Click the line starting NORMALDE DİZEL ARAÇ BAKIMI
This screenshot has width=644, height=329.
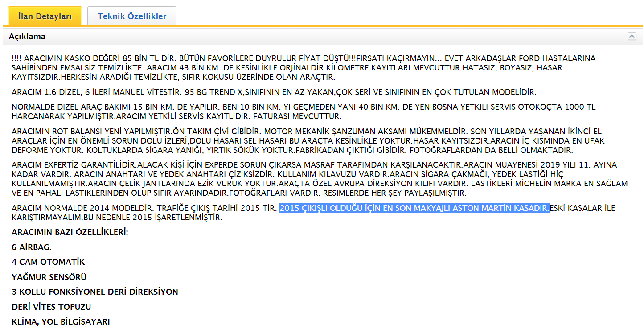pos(304,107)
